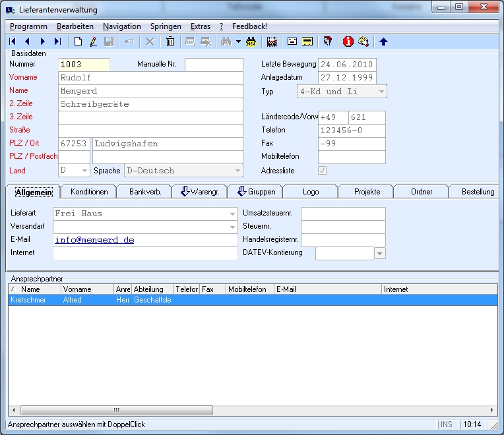This screenshot has width=504, height=435.
Task: Jump to the last supplier record
Action: point(57,42)
